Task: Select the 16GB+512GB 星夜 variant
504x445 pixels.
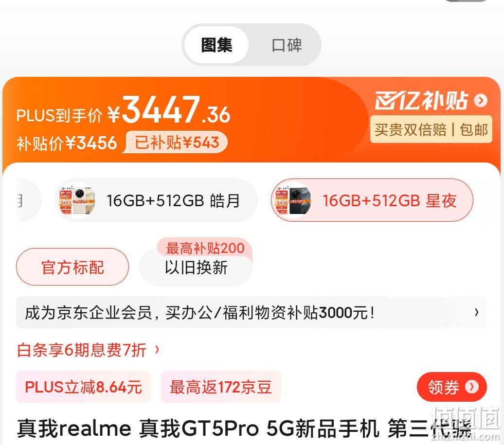Action: 372,200
